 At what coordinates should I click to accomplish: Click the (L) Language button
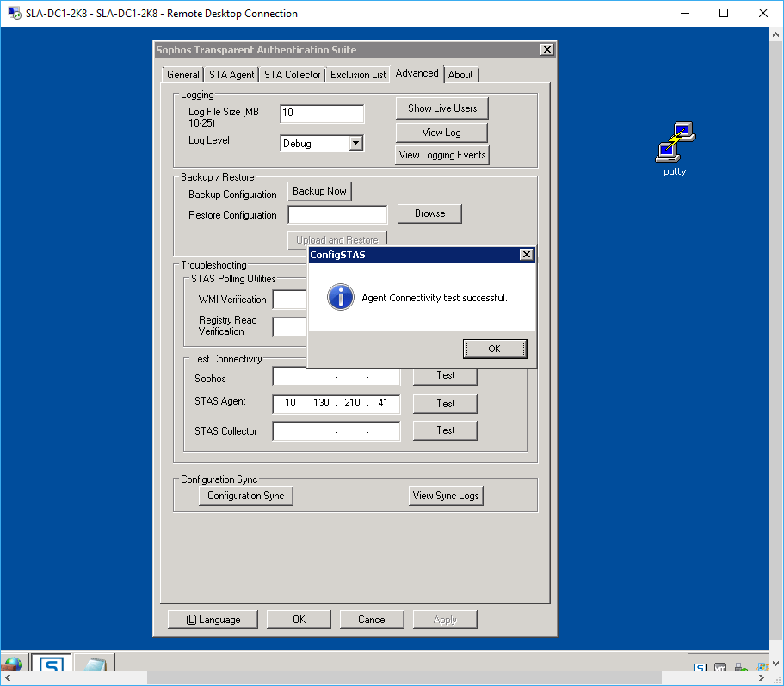click(x=213, y=620)
